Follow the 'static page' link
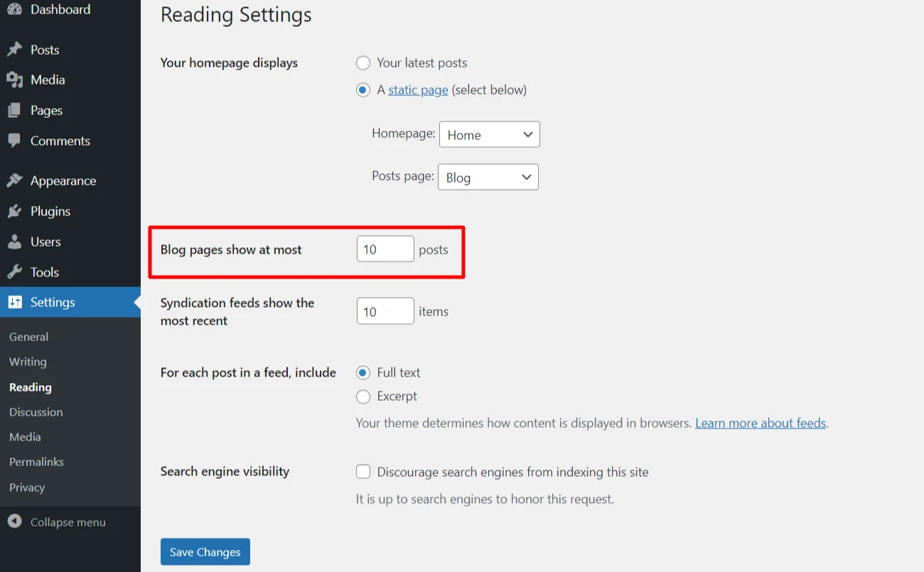This screenshot has width=924, height=572. (x=418, y=90)
